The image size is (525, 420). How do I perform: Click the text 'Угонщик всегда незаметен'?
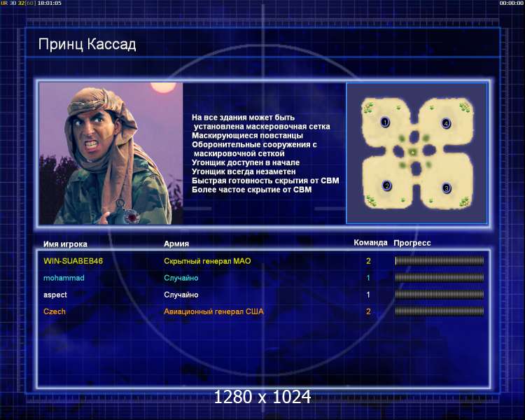point(244,171)
